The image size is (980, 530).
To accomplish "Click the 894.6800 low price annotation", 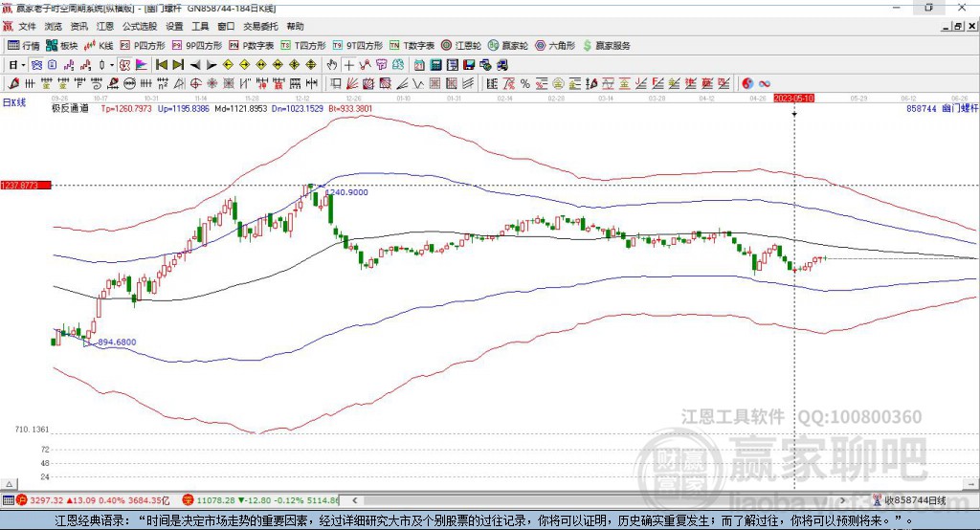I will (x=117, y=342).
